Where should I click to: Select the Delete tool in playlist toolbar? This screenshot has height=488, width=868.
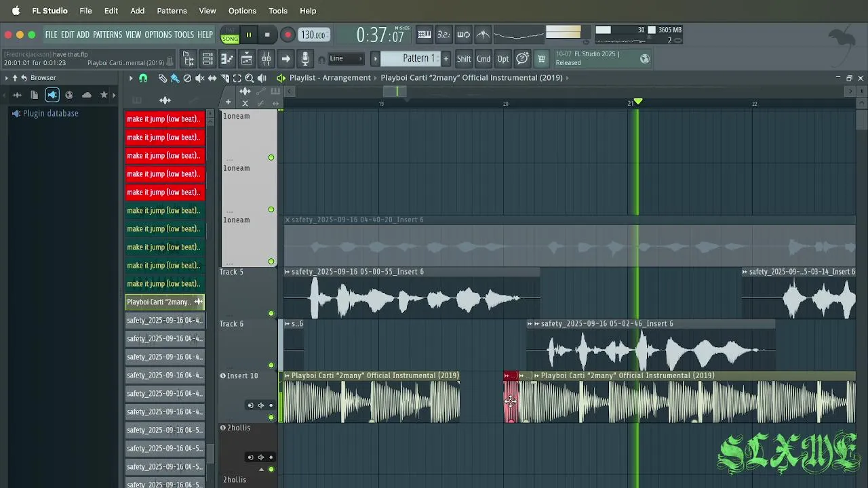click(x=187, y=78)
